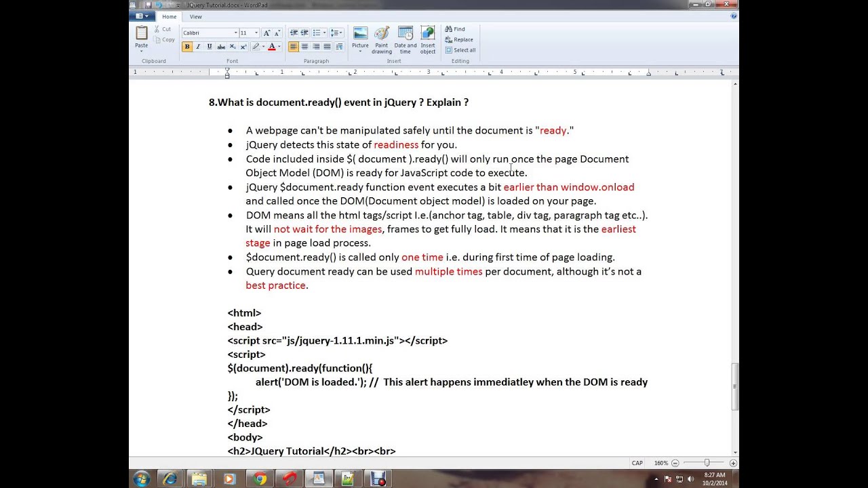This screenshot has width=868, height=488.
Task: Open Windows Media Player from taskbar
Action: (229, 479)
